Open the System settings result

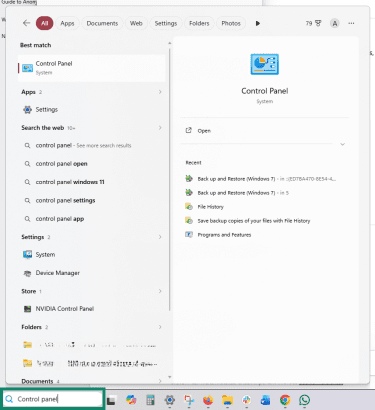coord(91,255)
